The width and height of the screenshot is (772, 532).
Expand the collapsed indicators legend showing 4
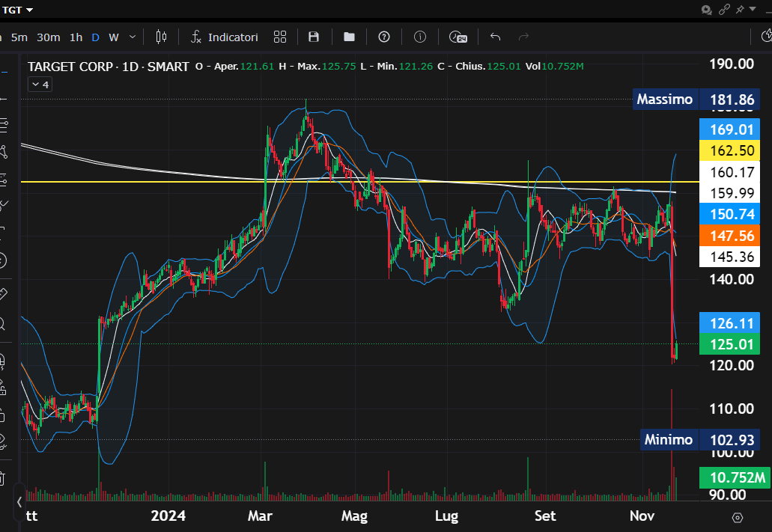point(40,85)
